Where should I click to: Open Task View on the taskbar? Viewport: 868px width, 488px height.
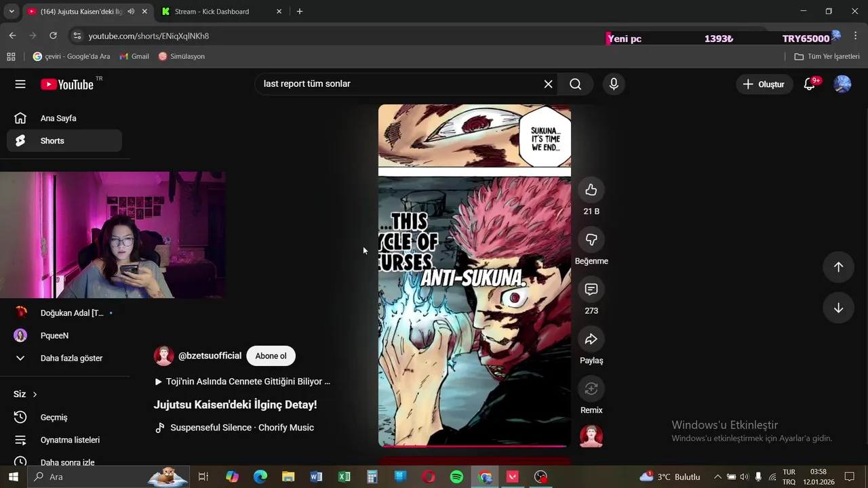(x=203, y=476)
